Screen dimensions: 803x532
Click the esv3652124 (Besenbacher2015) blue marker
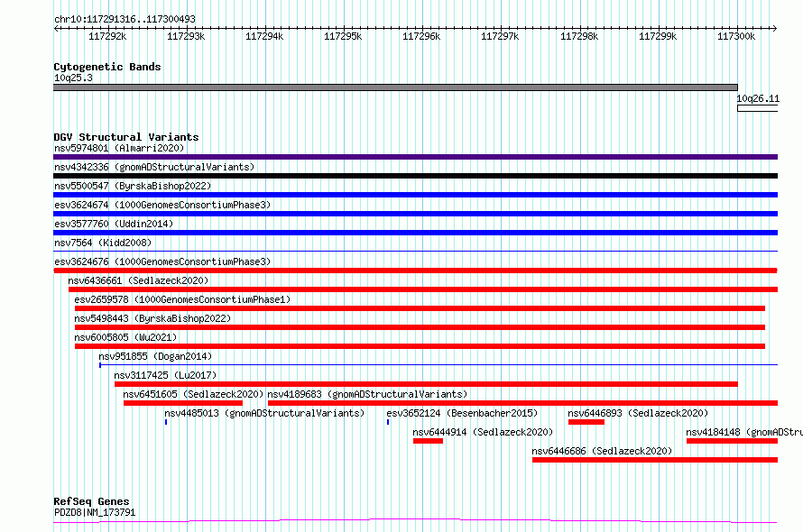point(388,422)
